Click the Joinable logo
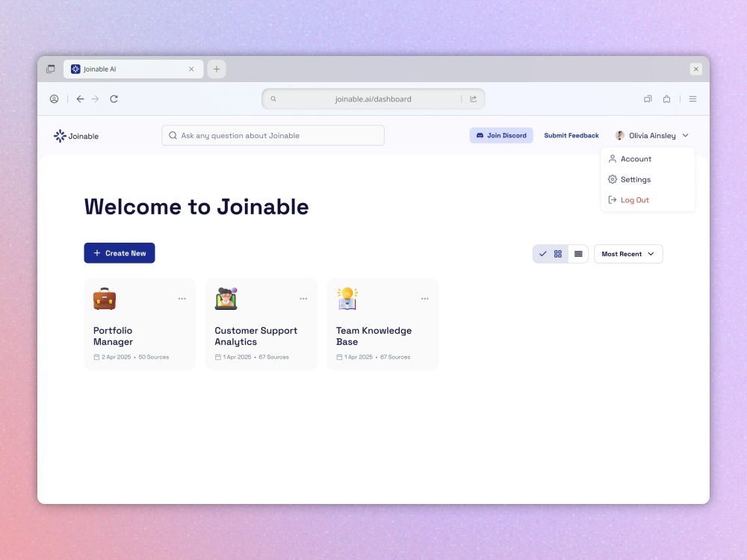This screenshot has width=747, height=560. tap(76, 136)
